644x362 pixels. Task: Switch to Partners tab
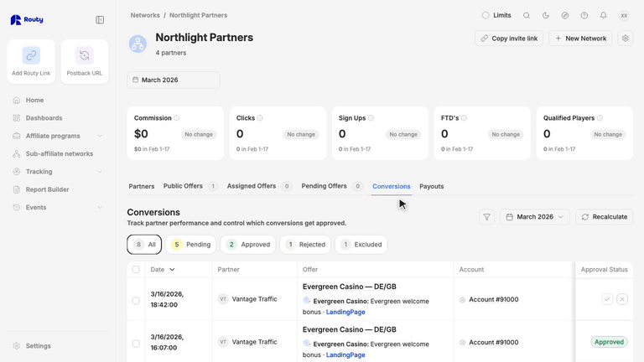coord(142,186)
